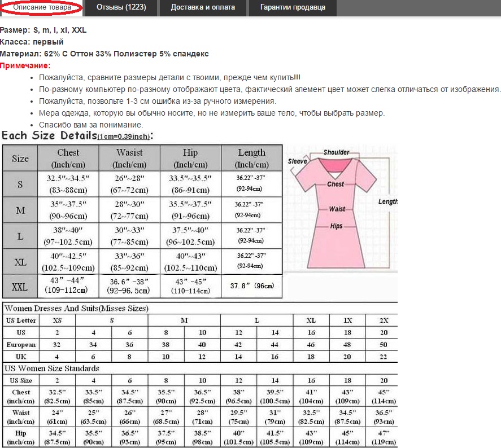This screenshot has height=448, width=501.
Task: Click the M row size cell
Action: [x=20, y=210]
